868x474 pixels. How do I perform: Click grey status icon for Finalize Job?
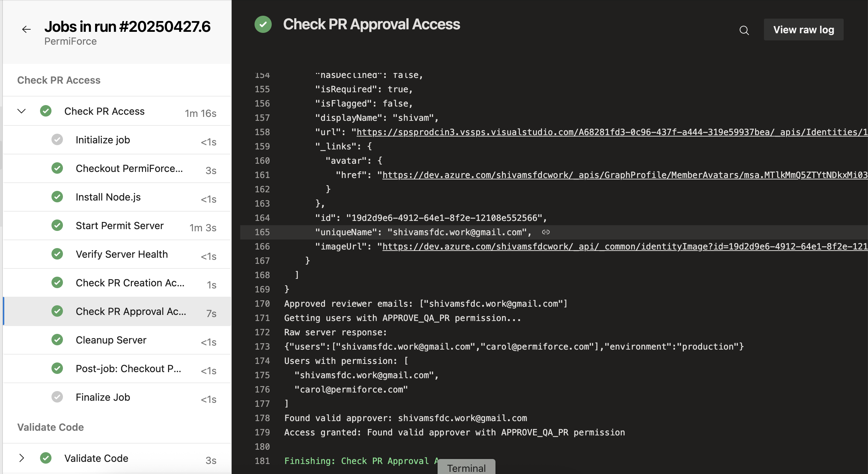tap(57, 397)
